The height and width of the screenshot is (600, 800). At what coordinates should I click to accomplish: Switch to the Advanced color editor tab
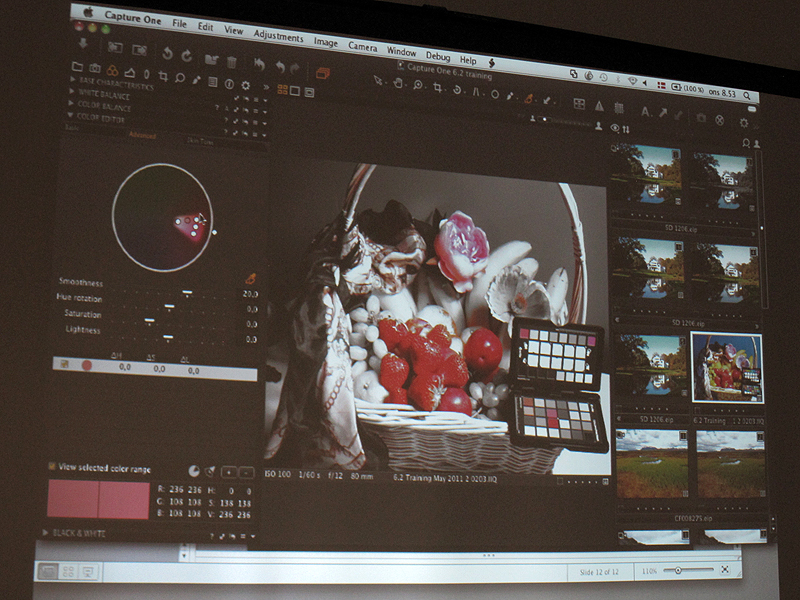pyautogui.click(x=142, y=135)
